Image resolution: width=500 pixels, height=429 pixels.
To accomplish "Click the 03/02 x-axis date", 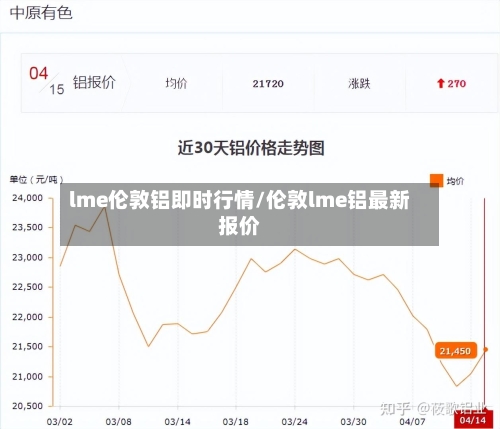I will click(60, 422).
